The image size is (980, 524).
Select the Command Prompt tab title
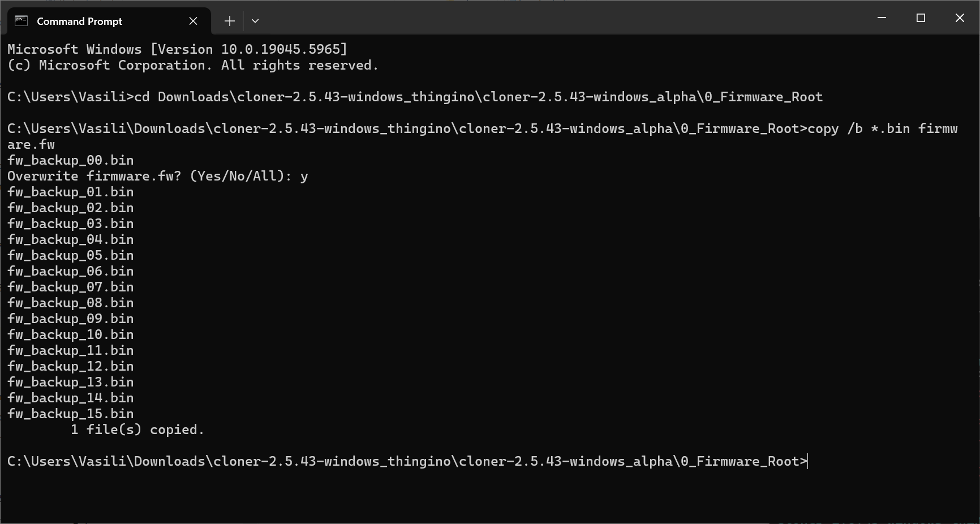click(x=79, y=22)
